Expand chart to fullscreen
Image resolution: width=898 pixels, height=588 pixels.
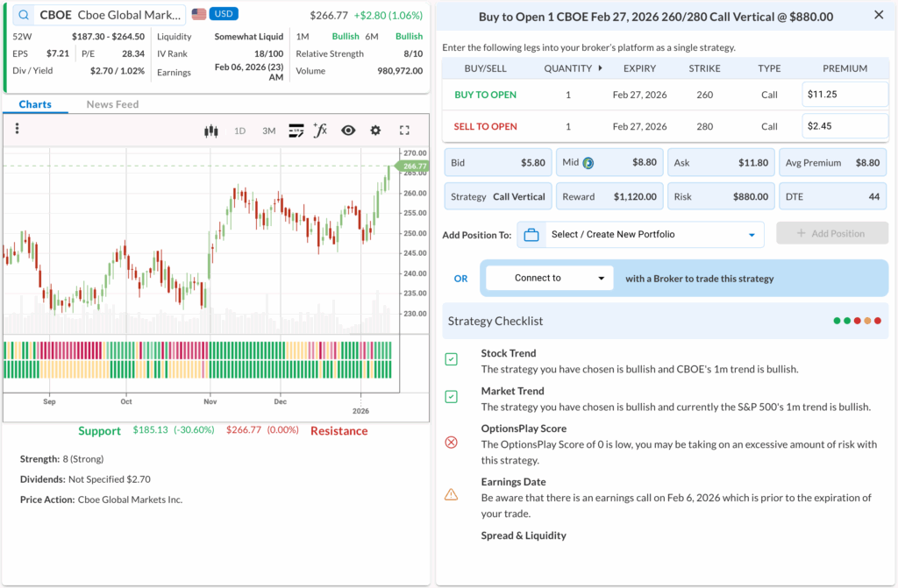point(404,131)
